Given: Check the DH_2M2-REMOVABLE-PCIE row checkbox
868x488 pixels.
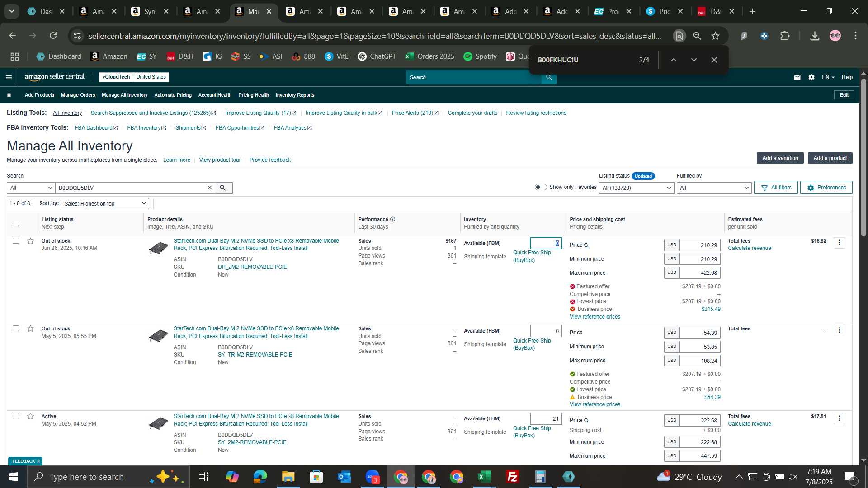Looking at the screenshot, I should pyautogui.click(x=16, y=241).
